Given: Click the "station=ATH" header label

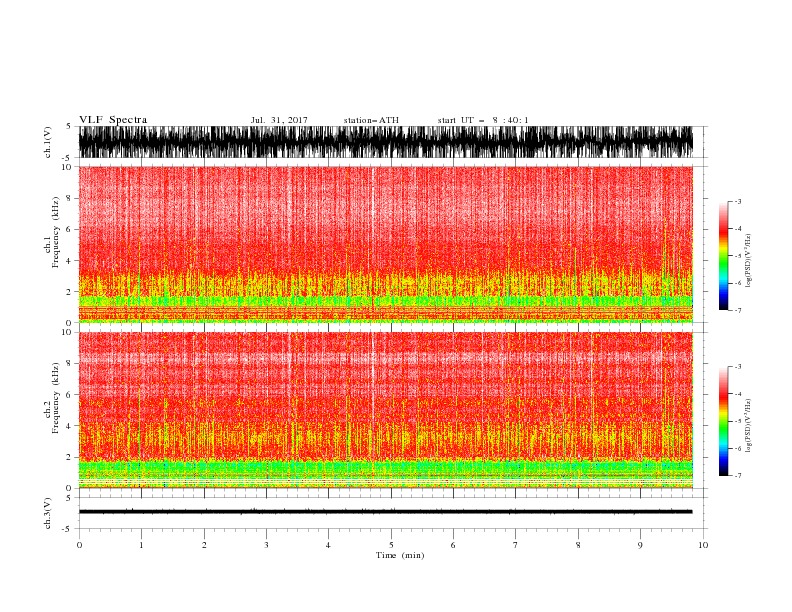Looking at the screenshot, I should tap(371, 120).
